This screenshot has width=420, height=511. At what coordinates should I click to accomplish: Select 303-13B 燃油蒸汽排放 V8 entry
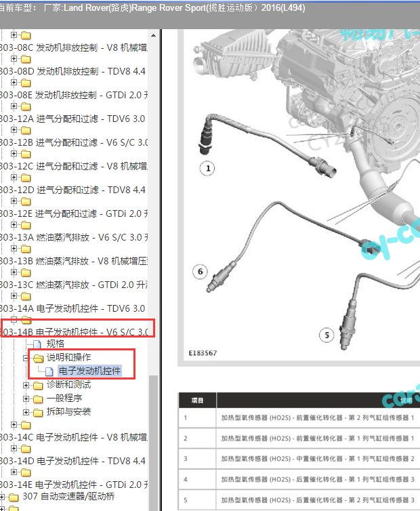(x=74, y=262)
